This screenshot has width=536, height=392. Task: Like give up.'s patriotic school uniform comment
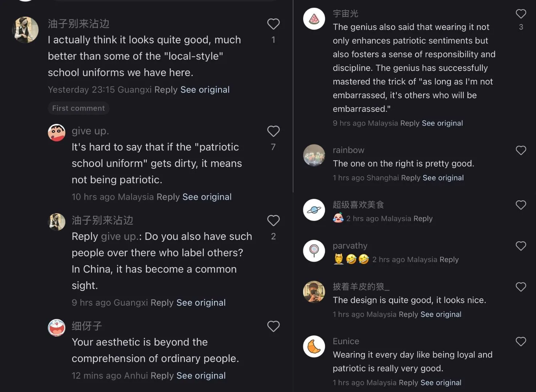pyautogui.click(x=273, y=131)
